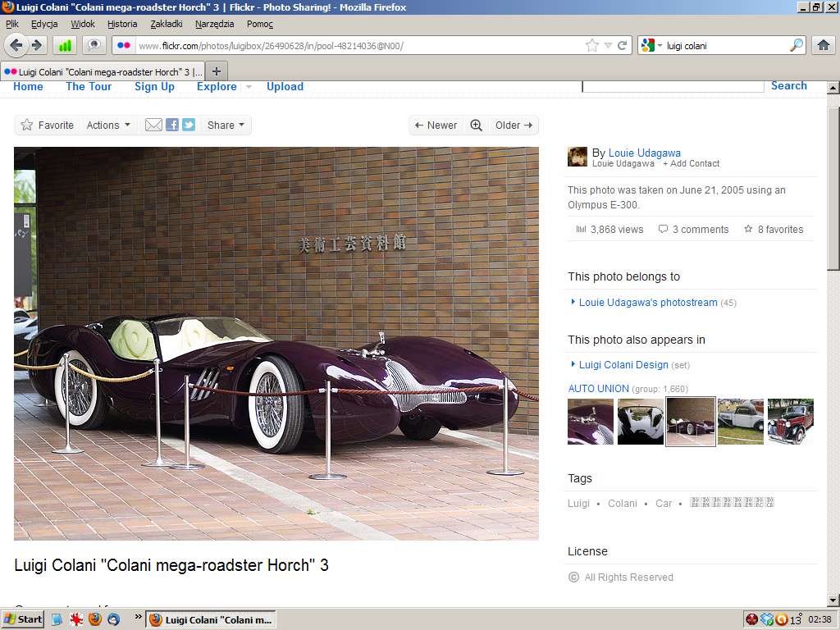Open the white vintage car thumbnail
This screenshot has width=840, height=630.
pyautogui.click(x=741, y=422)
